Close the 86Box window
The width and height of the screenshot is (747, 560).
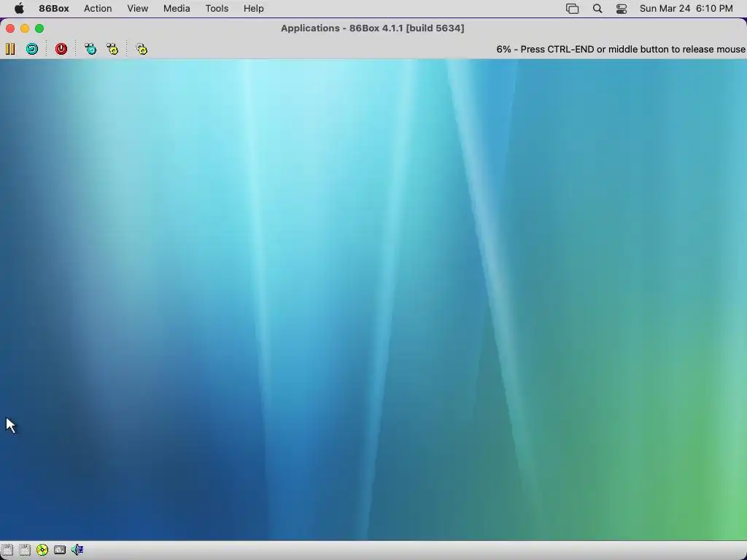[10, 28]
